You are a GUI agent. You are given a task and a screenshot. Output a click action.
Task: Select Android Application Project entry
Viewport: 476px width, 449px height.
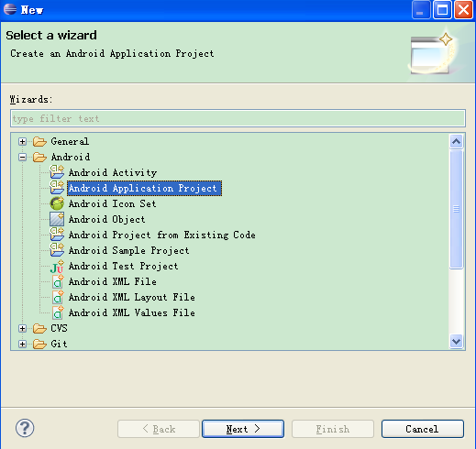click(x=144, y=188)
